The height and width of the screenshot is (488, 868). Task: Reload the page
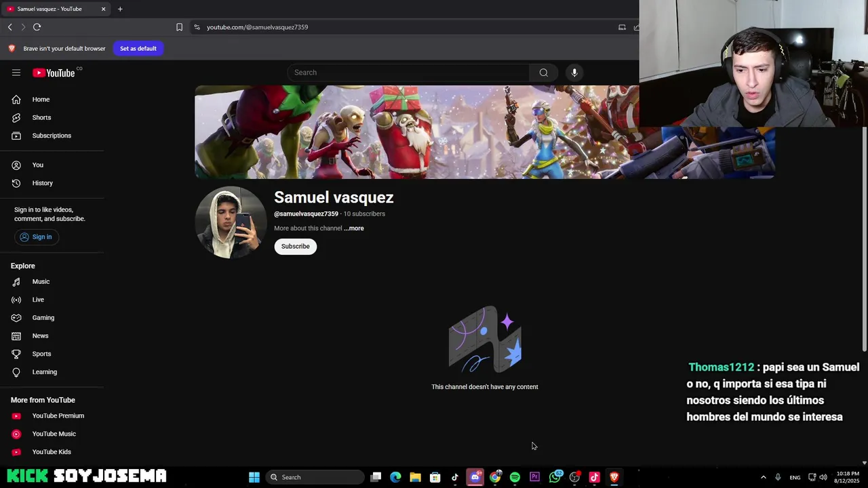(37, 27)
